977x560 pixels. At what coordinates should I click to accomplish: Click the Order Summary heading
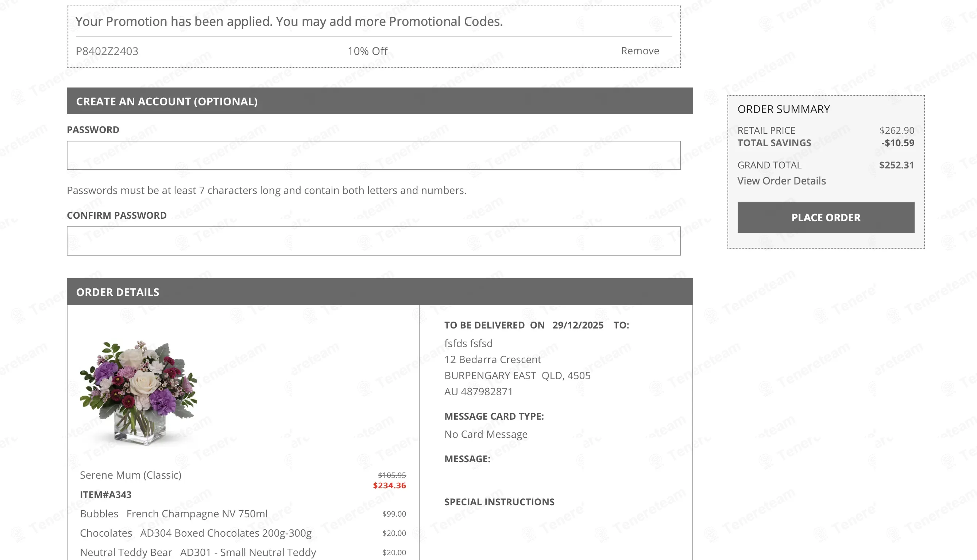tap(783, 109)
